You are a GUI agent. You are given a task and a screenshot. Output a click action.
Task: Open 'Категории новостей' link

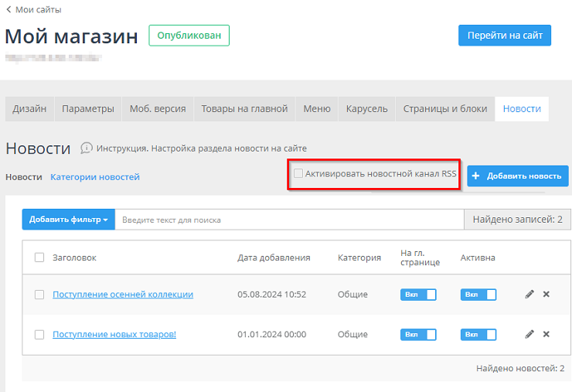[x=95, y=177]
